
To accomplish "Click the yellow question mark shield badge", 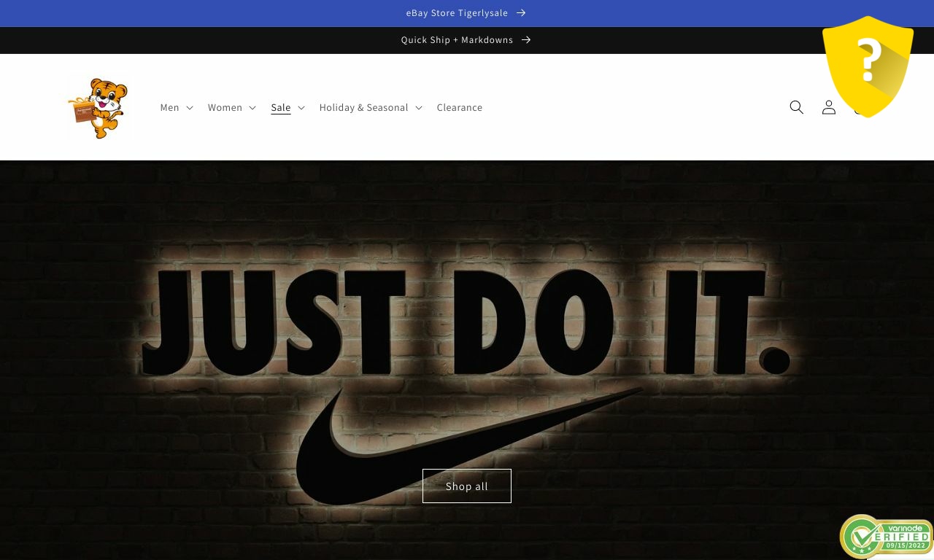I will click(x=868, y=66).
